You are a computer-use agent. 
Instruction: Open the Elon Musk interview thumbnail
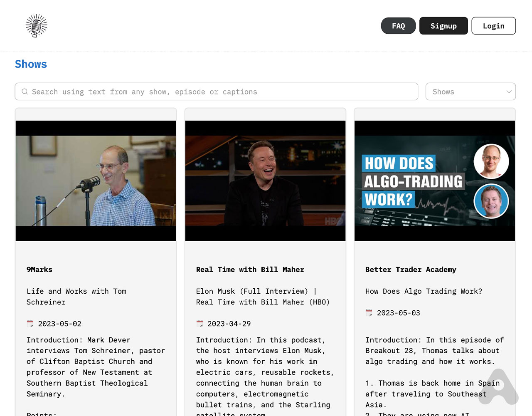[x=265, y=181]
